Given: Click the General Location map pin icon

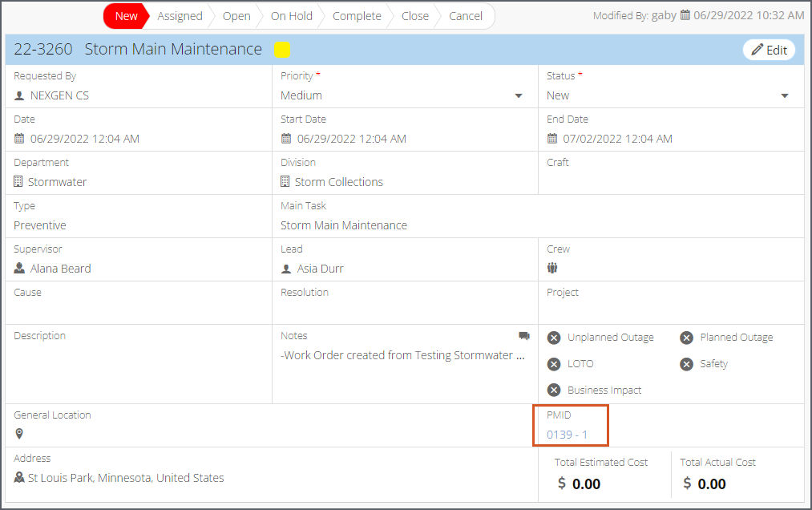Looking at the screenshot, I should click(x=19, y=434).
